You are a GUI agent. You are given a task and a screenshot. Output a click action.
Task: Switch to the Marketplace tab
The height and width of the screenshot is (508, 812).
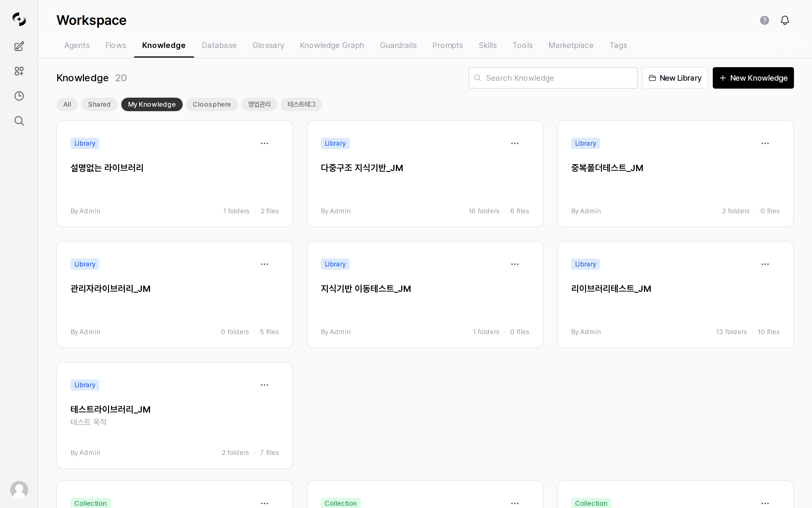571,45
